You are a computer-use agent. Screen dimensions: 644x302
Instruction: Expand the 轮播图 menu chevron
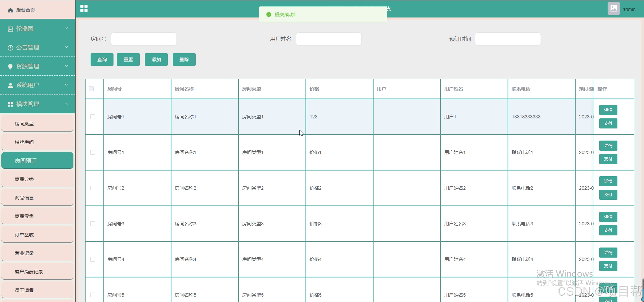click(66, 28)
